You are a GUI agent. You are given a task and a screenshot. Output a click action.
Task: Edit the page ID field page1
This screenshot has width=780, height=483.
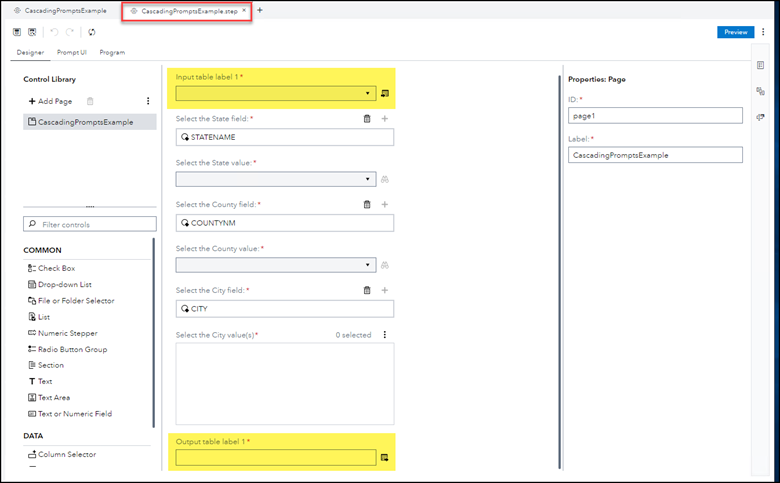click(x=655, y=115)
